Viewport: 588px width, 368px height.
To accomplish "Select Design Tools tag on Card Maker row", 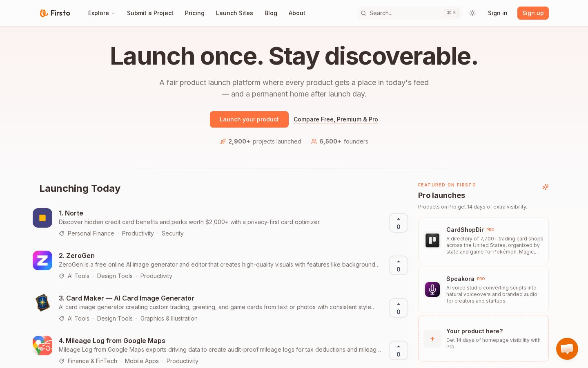I will [115, 319].
